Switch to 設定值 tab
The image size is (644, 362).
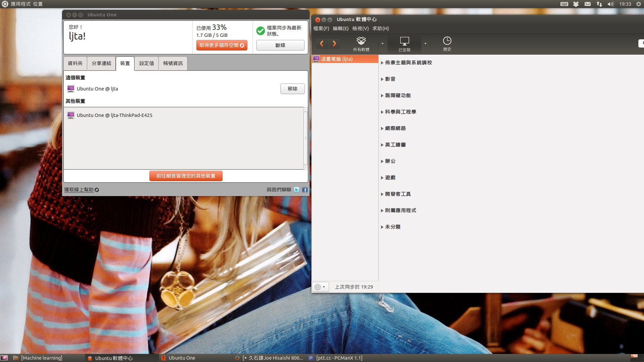[147, 63]
